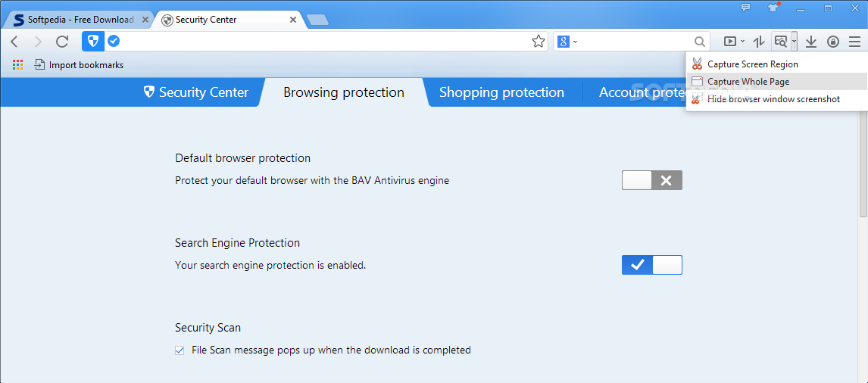Screen dimensions: 868x383
Task: Click the Import bookmarks link
Action: click(79, 65)
